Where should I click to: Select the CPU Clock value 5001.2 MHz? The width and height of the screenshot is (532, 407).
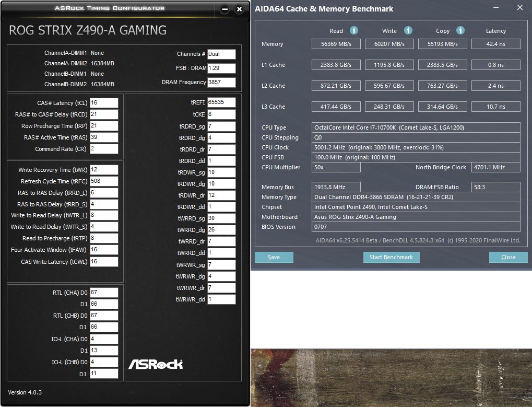(x=416, y=147)
